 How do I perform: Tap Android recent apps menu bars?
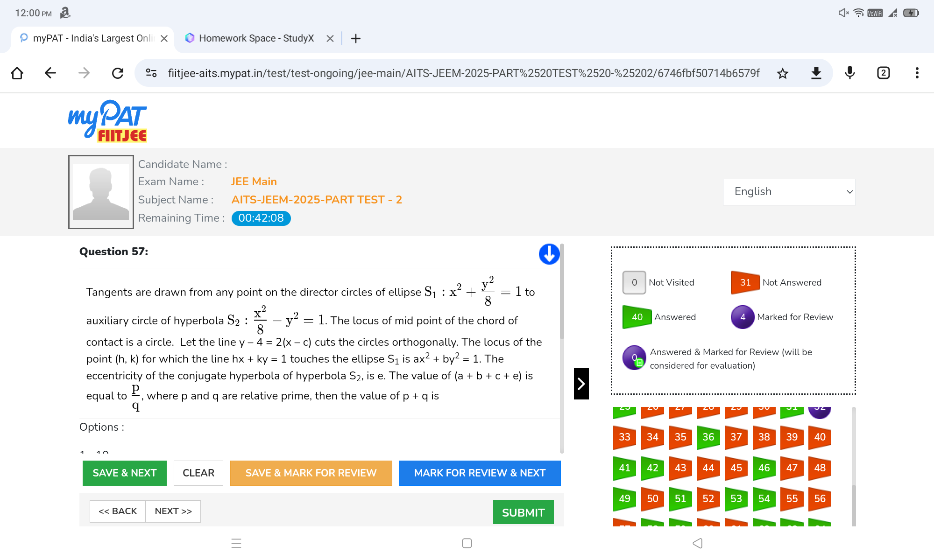click(236, 543)
